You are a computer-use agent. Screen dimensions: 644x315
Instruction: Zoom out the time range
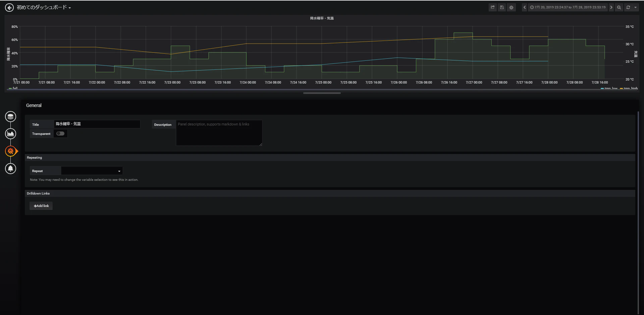click(619, 7)
